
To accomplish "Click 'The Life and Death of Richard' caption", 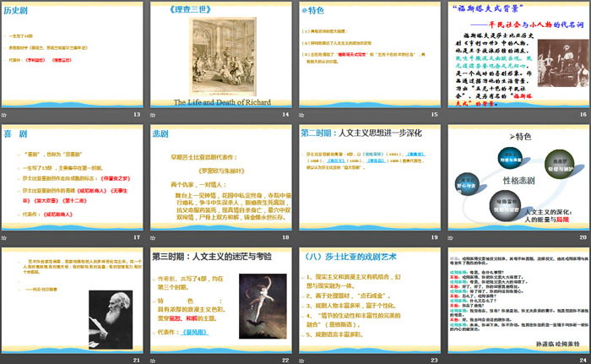I will point(222,102).
